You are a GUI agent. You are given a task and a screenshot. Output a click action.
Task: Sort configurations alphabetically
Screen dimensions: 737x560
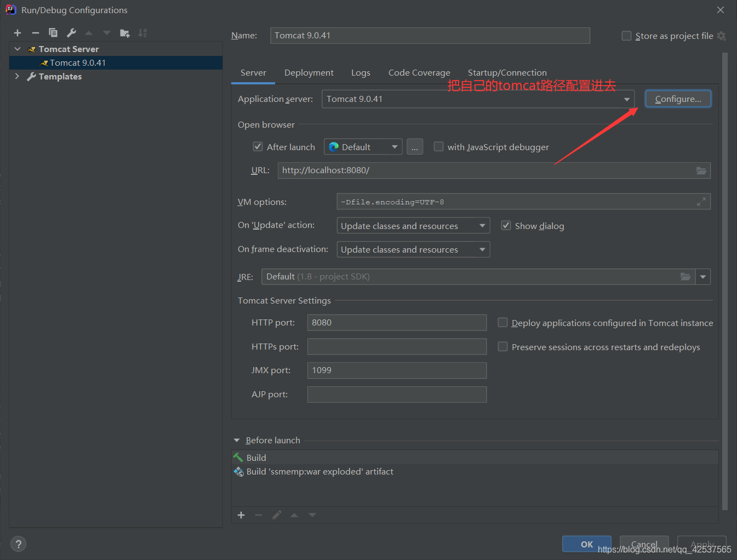pyautogui.click(x=142, y=33)
